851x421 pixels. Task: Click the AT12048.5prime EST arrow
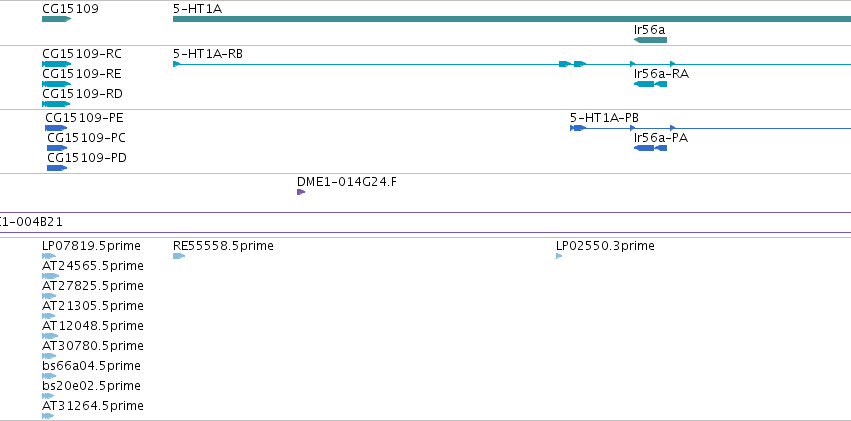[50, 336]
